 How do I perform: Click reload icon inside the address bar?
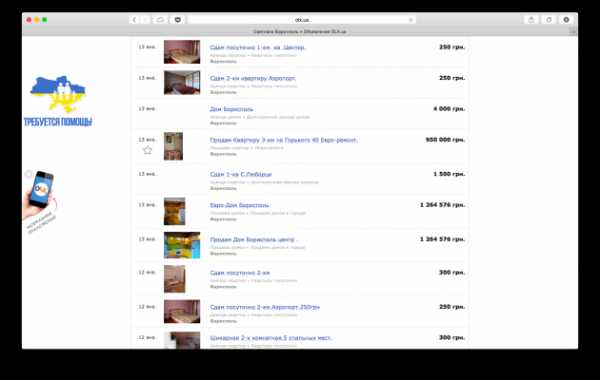[x=411, y=20]
